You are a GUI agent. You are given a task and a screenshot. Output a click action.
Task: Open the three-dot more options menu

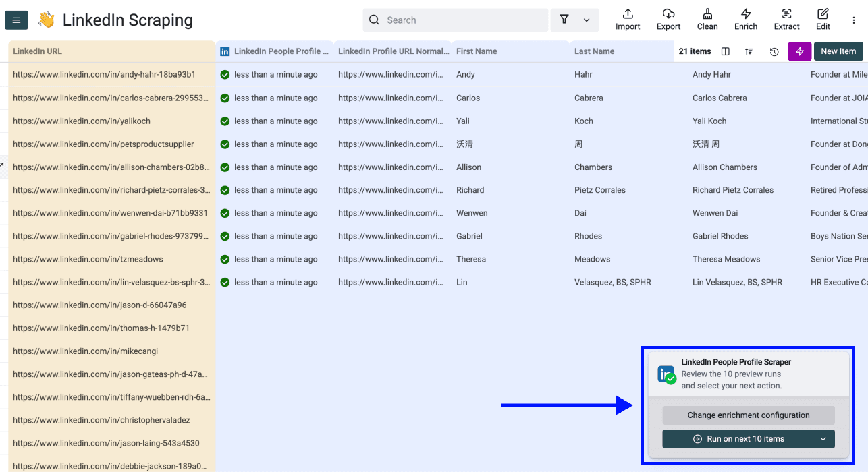(x=854, y=20)
